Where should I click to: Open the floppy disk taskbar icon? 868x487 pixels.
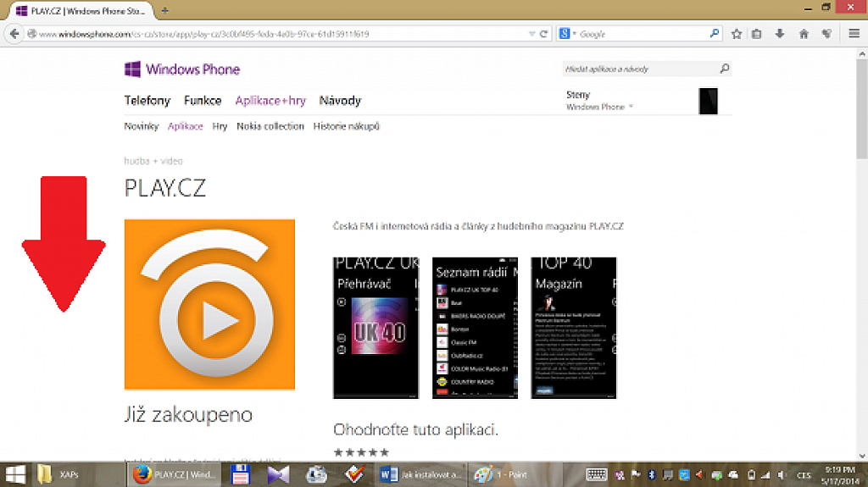[240, 475]
